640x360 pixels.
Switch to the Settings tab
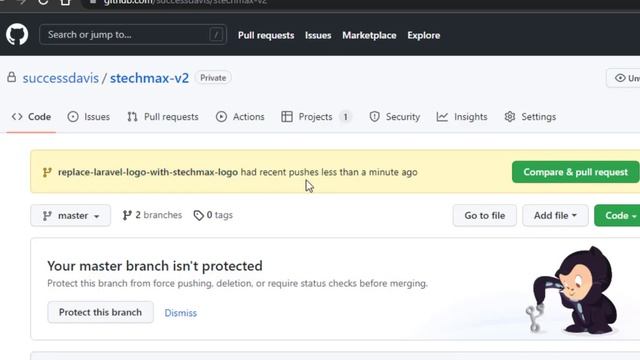coord(530,117)
